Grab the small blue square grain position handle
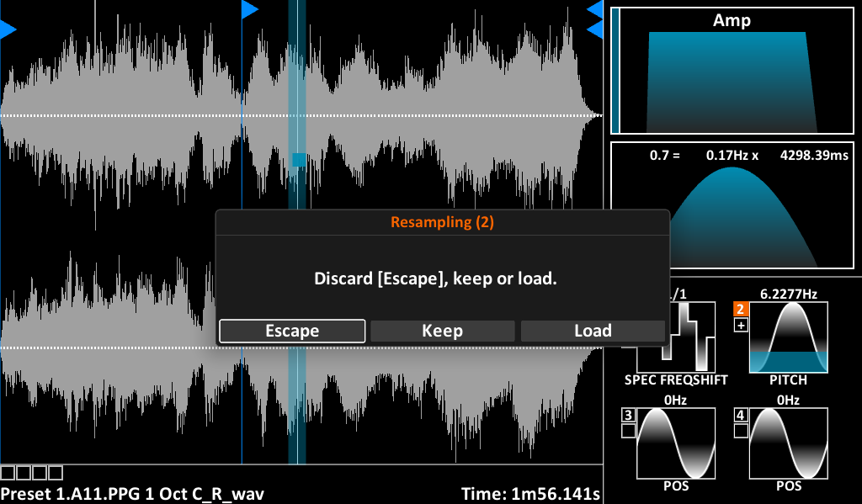 pos(298,159)
